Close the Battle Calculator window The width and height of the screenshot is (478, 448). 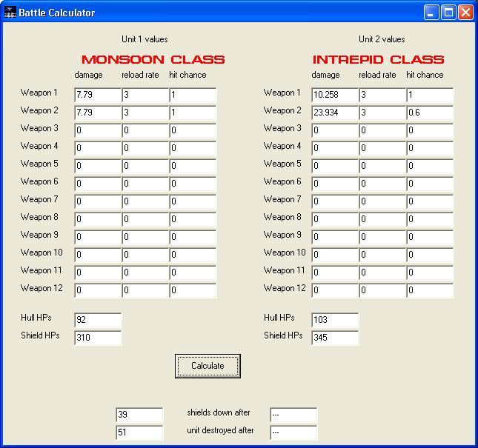[x=466, y=13]
